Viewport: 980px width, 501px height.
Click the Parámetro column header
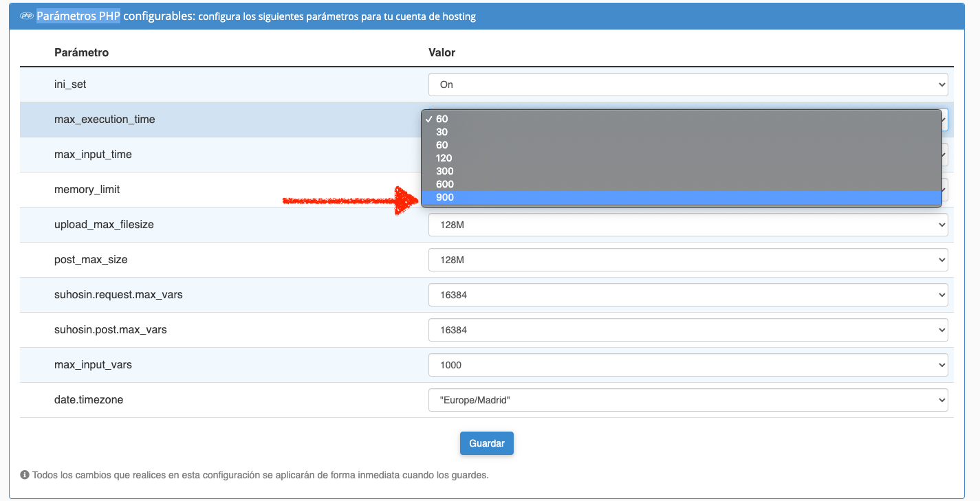tap(81, 53)
